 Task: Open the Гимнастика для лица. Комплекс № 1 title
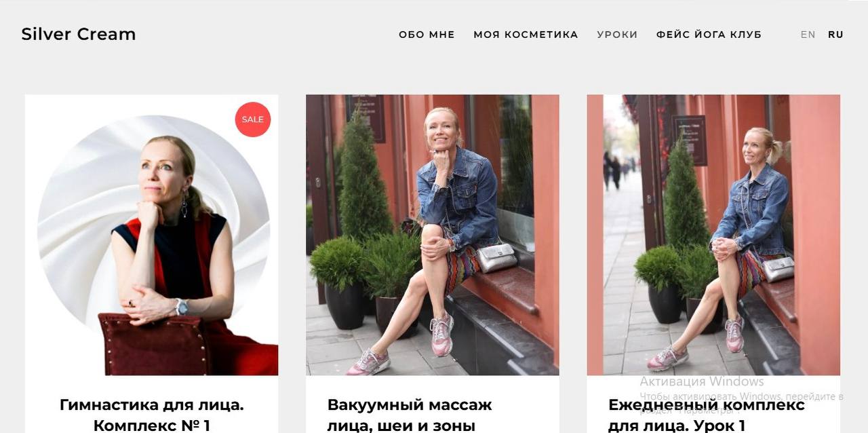152,415
